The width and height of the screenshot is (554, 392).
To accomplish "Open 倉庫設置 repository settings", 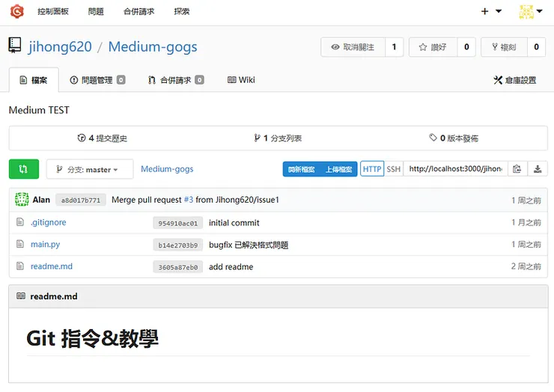I will [x=515, y=80].
